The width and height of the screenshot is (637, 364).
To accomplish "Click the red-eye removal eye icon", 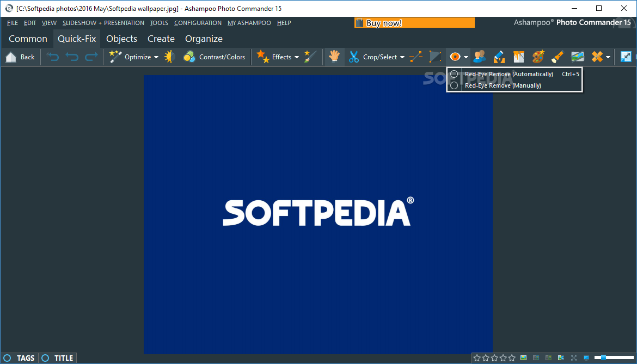I will [x=455, y=57].
